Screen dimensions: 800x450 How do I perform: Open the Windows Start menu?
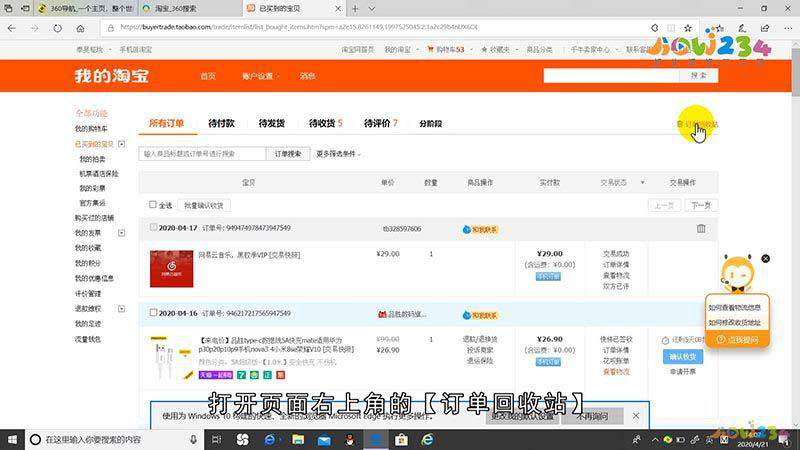click(x=12, y=439)
